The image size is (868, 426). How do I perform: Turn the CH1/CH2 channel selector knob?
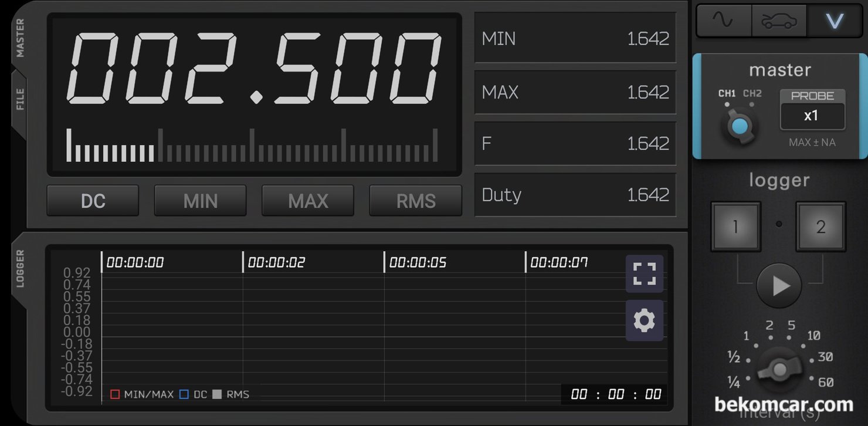(x=740, y=126)
